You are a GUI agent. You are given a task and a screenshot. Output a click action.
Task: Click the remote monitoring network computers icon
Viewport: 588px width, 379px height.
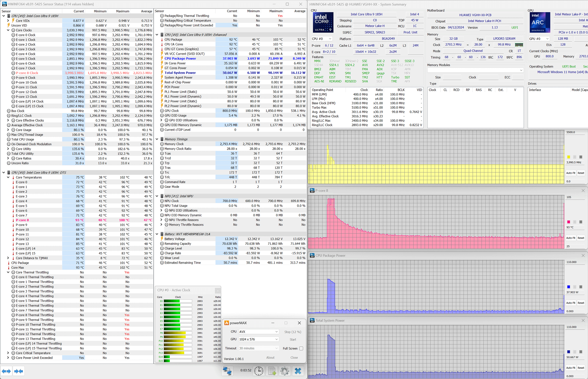227,371
